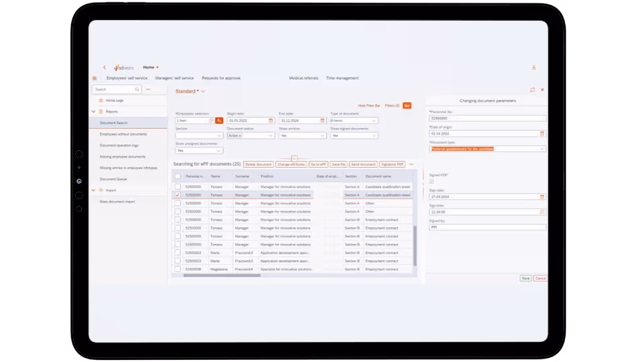Open the End date calendar picker

coord(322,121)
